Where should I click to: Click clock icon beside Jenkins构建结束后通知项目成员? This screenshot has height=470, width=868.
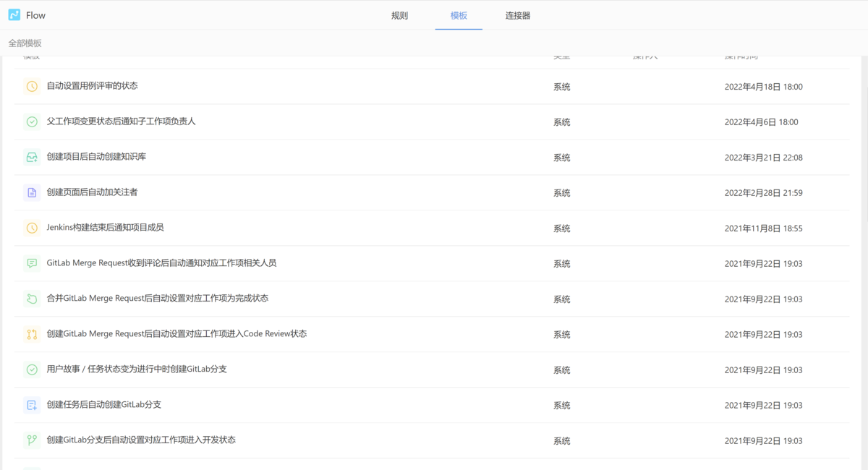[32, 228]
